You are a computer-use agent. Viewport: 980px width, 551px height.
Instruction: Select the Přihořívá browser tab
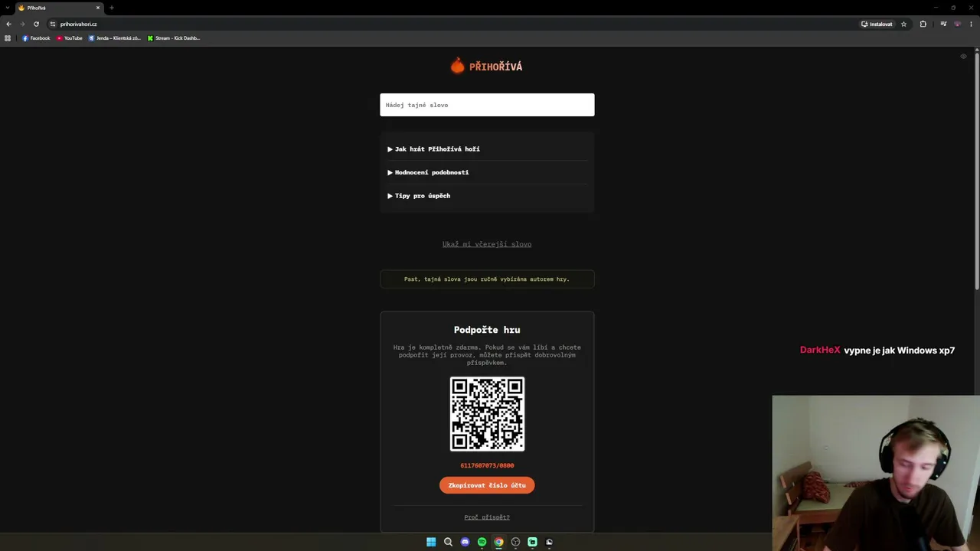(x=60, y=8)
